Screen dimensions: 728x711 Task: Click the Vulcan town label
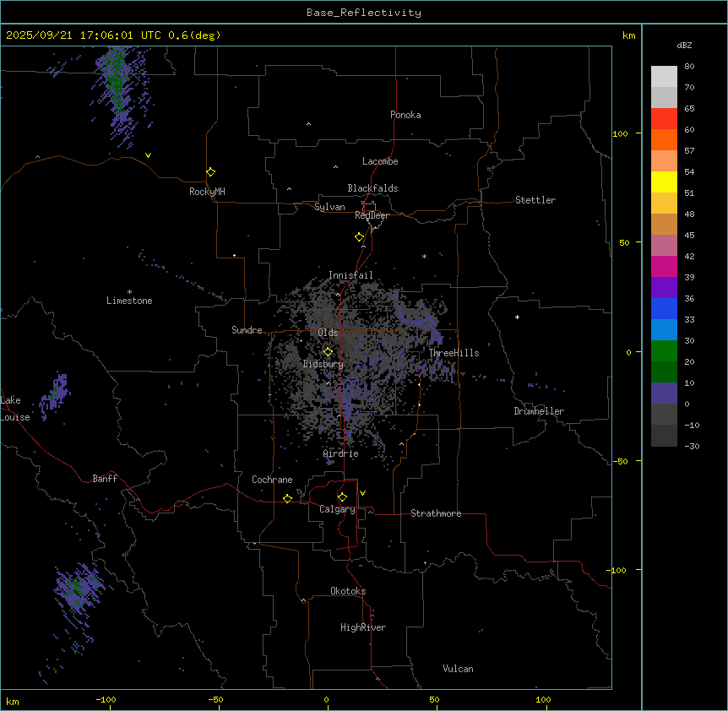(x=458, y=669)
